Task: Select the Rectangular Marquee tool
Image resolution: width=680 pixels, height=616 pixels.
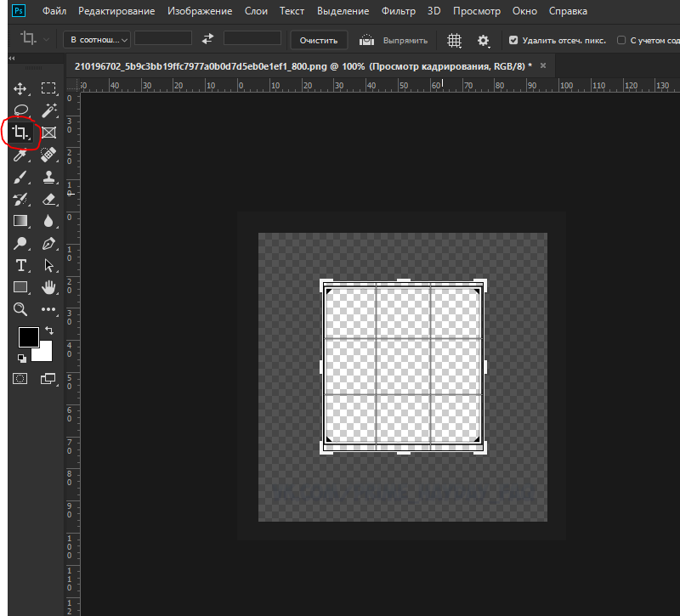Action: (x=48, y=88)
